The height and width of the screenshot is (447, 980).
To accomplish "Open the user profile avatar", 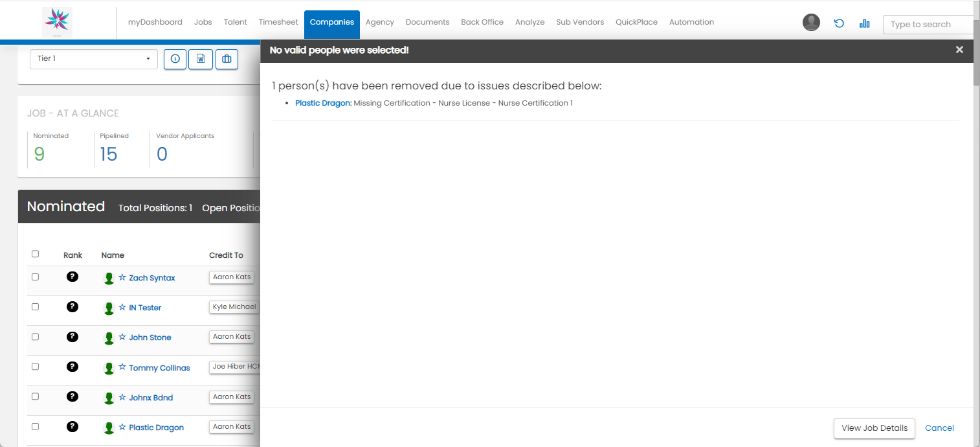I will [x=811, y=23].
